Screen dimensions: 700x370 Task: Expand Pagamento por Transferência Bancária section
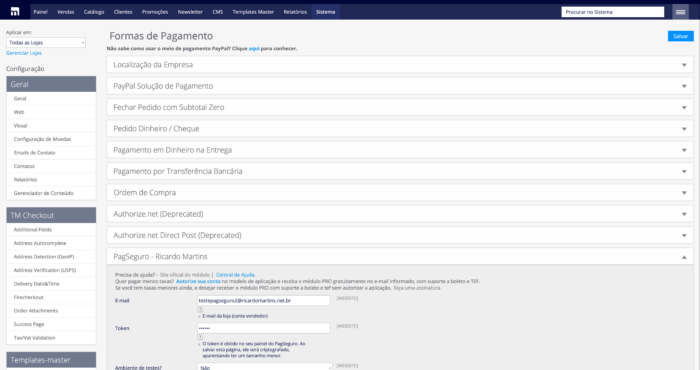[x=400, y=171]
